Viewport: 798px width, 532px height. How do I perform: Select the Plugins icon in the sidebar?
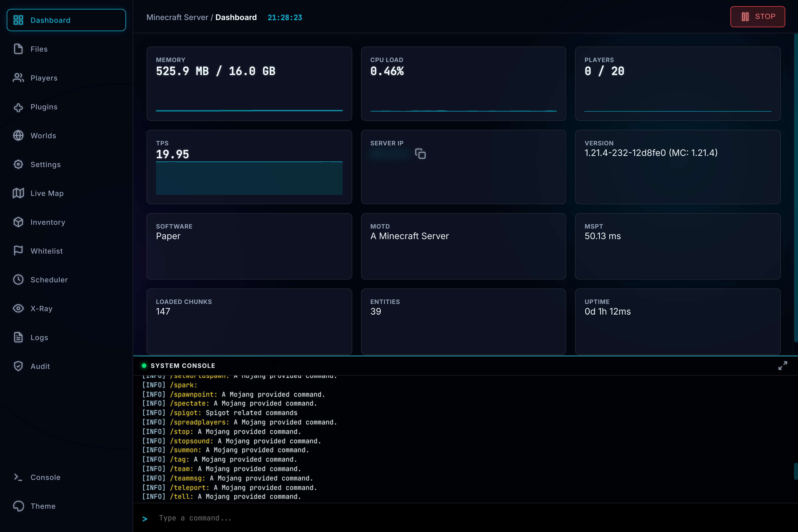[x=18, y=107]
